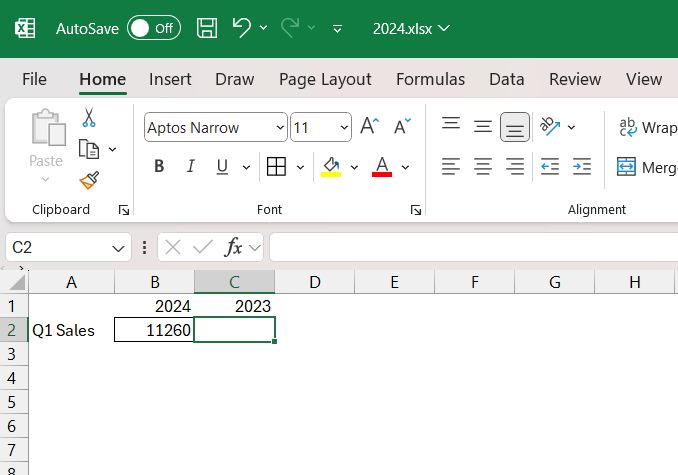This screenshot has width=678, height=475.
Task: Align cell text to the right
Action: (x=515, y=166)
